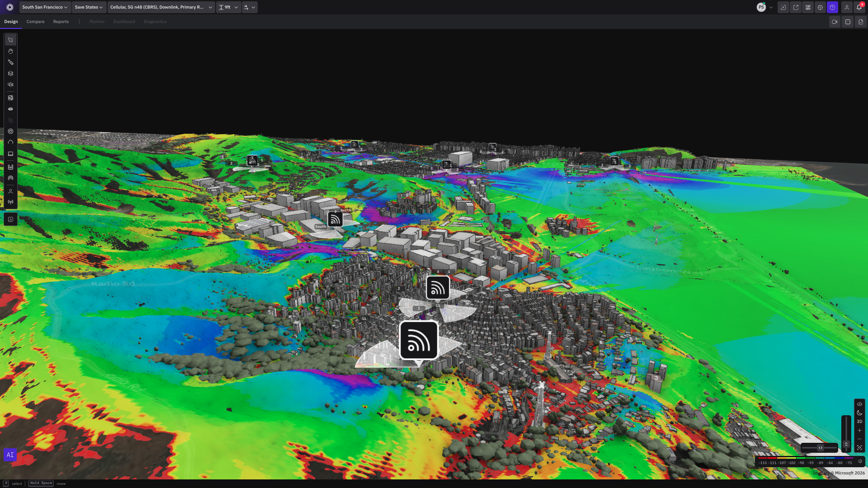Select the cell tower antenna tool
868x488 pixels.
[x=10, y=202]
